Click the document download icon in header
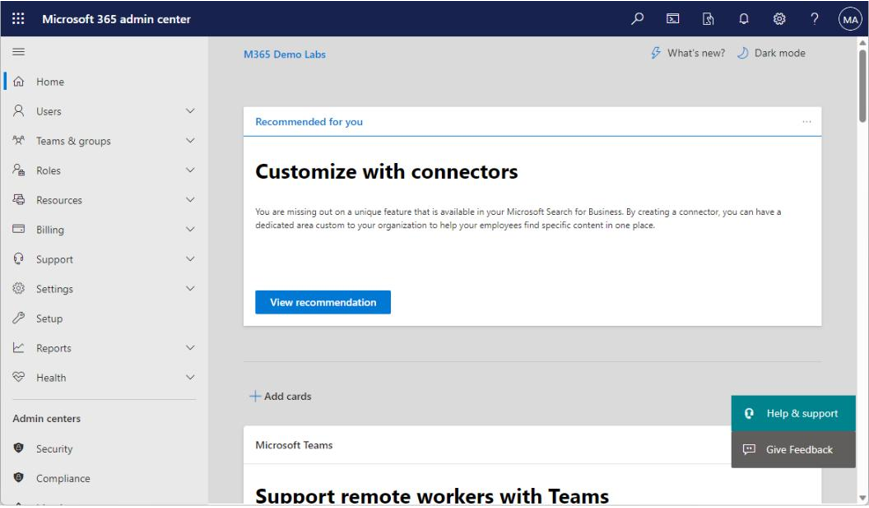This screenshot has width=869, height=508. tap(708, 19)
